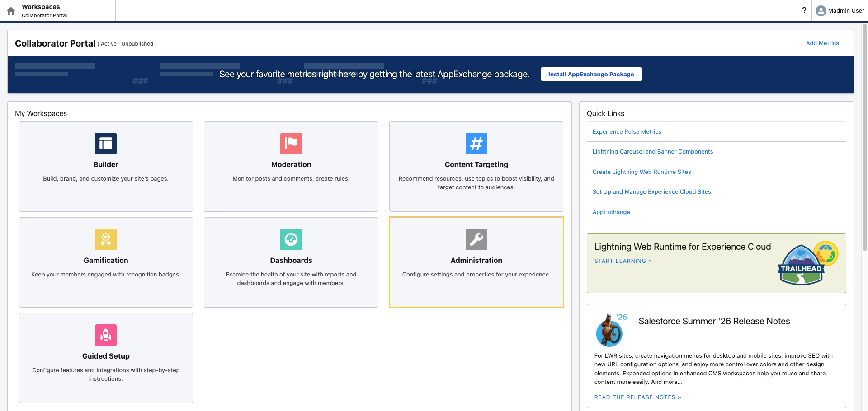Click 'Configure settings and properties for your experience.'
The width and height of the screenshot is (868, 411).
click(476, 275)
